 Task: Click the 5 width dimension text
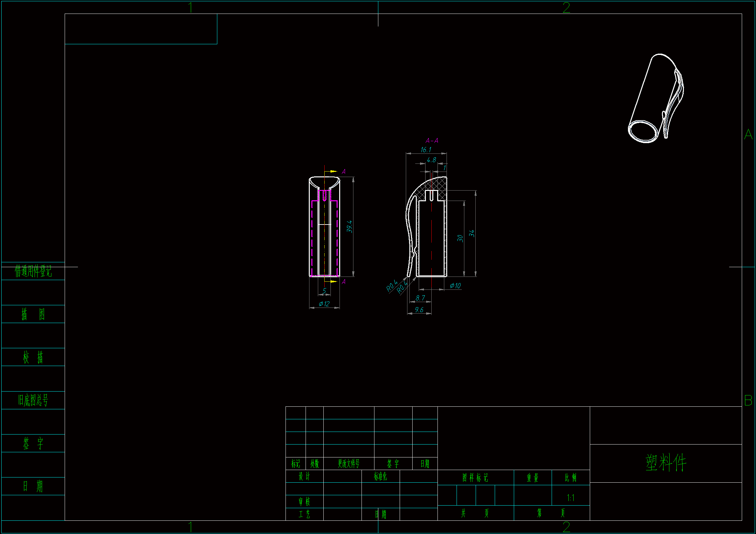pos(324,291)
